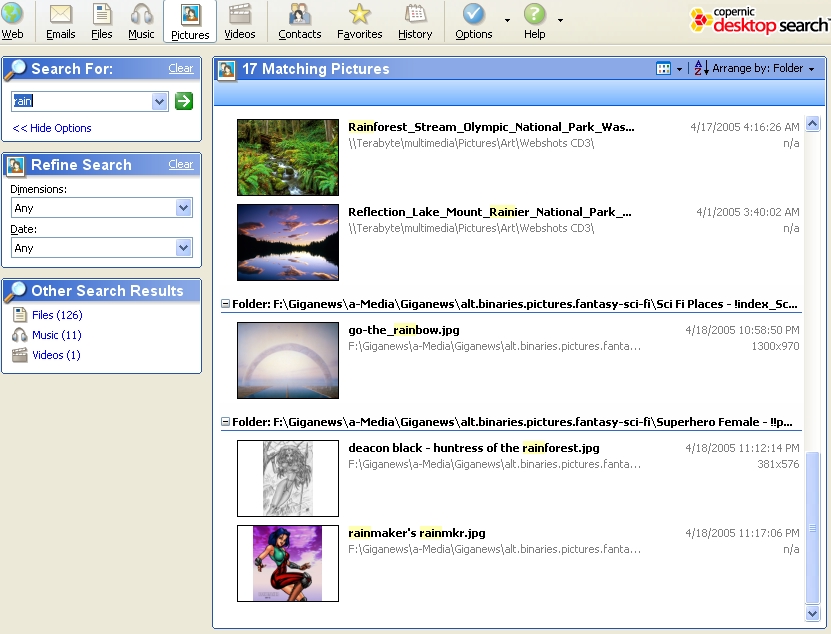Click the results scrollbar down arrow
831x634 pixels.
pos(812,613)
